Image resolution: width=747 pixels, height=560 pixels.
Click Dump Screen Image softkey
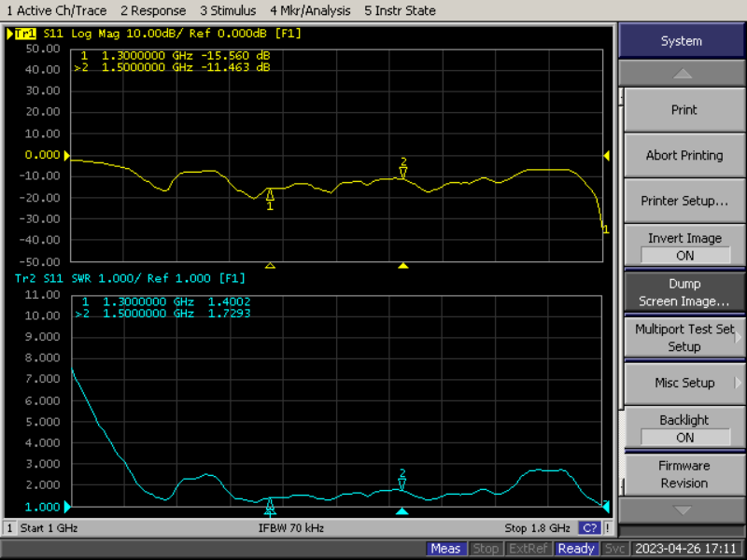(684, 292)
